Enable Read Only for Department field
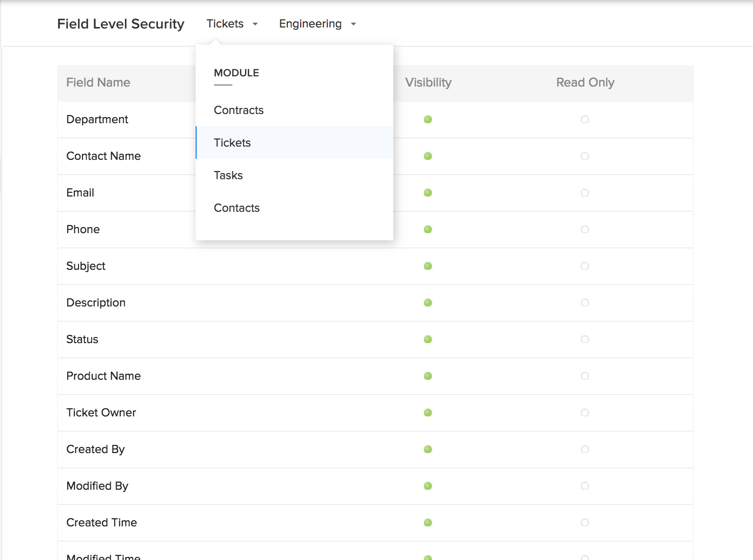 [585, 119]
